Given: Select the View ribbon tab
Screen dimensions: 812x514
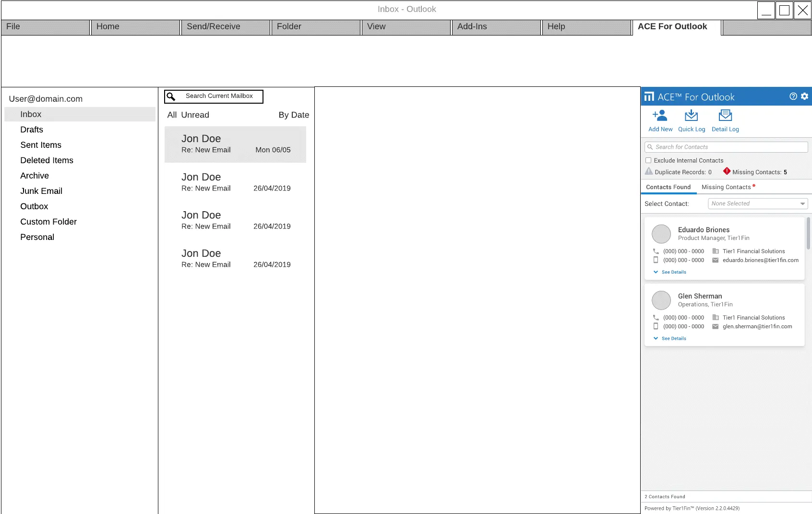Looking at the screenshot, I should [406, 27].
